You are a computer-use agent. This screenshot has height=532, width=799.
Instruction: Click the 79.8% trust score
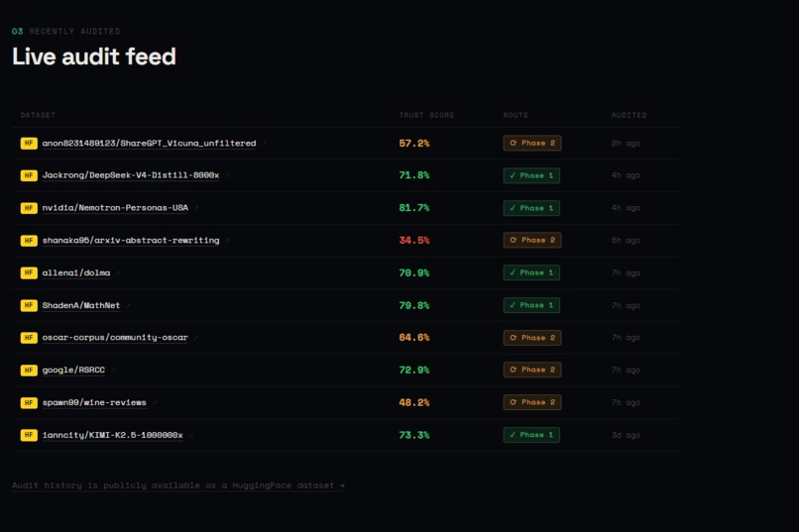[414, 305]
